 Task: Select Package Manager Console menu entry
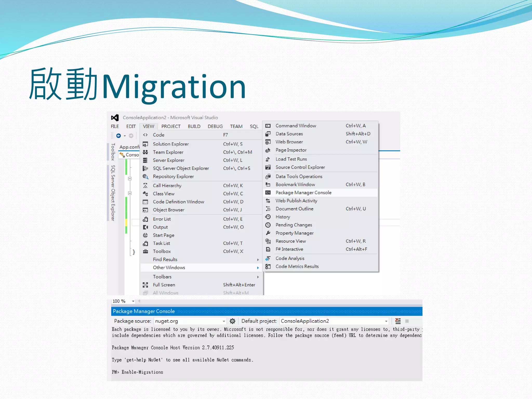pos(320,192)
